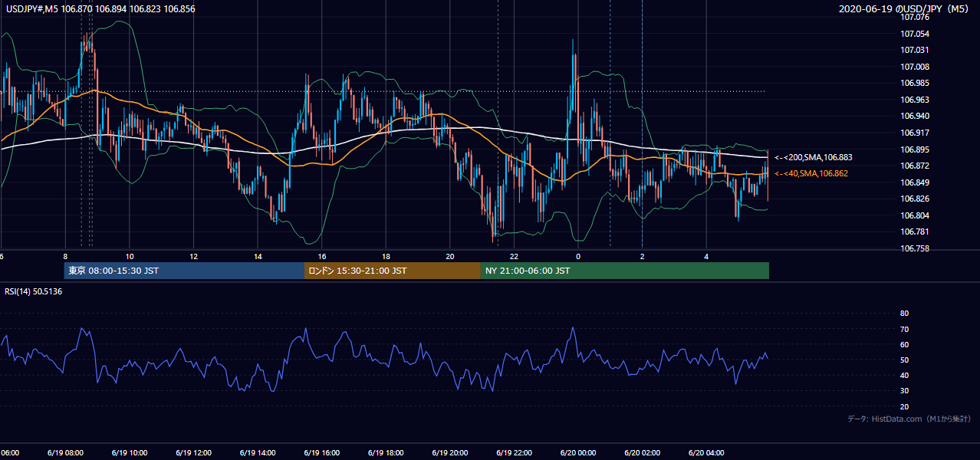
Task: Click the RSI 20 level label
Action: point(904,406)
